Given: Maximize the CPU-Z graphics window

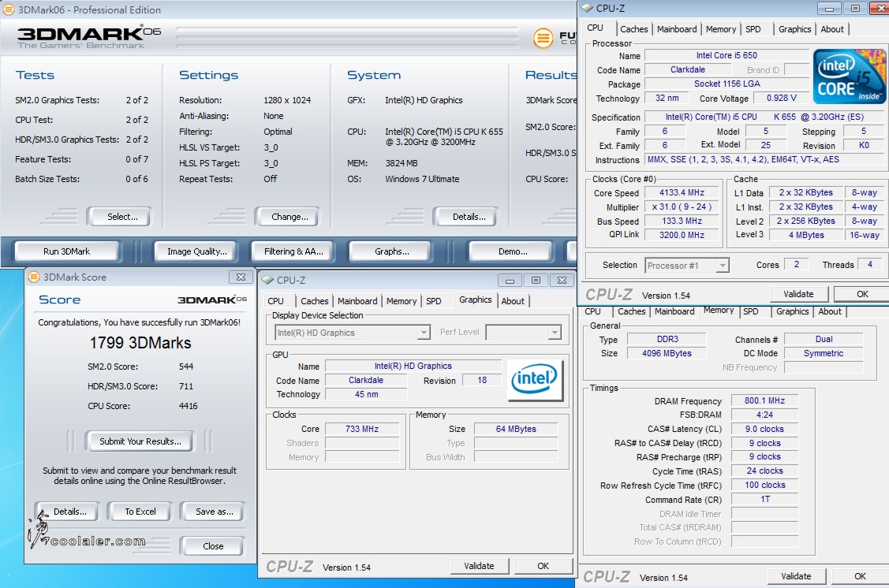Looking at the screenshot, I should [536, 280].
